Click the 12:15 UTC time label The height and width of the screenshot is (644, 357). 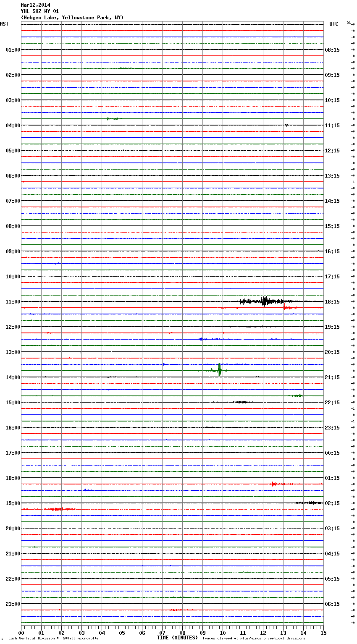pos(332,151)
